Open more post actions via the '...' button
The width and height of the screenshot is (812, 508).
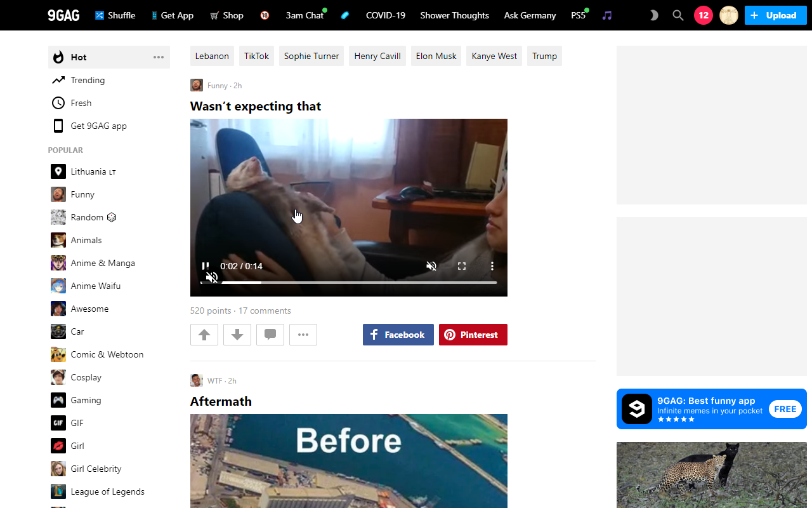(303, 335)
